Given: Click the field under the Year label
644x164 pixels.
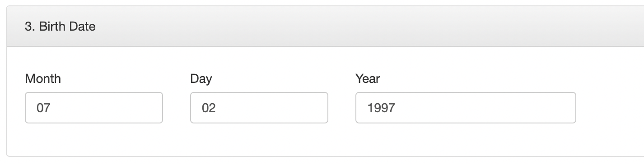Looking at the screenshot, I should point(466,108).
